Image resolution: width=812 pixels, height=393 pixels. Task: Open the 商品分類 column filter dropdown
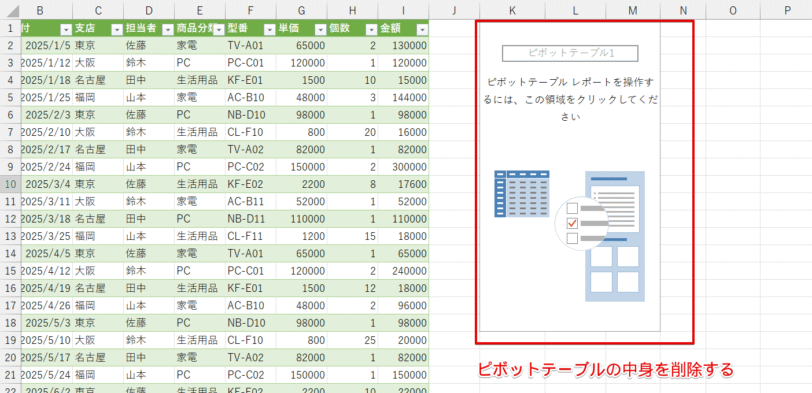click(219, 30)
